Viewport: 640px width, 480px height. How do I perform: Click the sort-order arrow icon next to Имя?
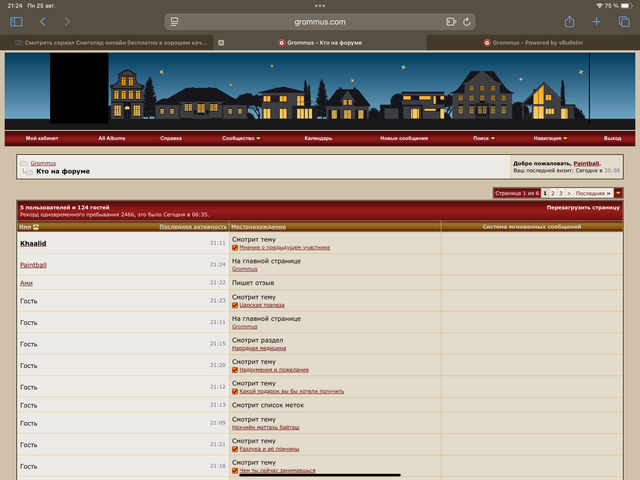pyautogui.click(x=36, y=227)
